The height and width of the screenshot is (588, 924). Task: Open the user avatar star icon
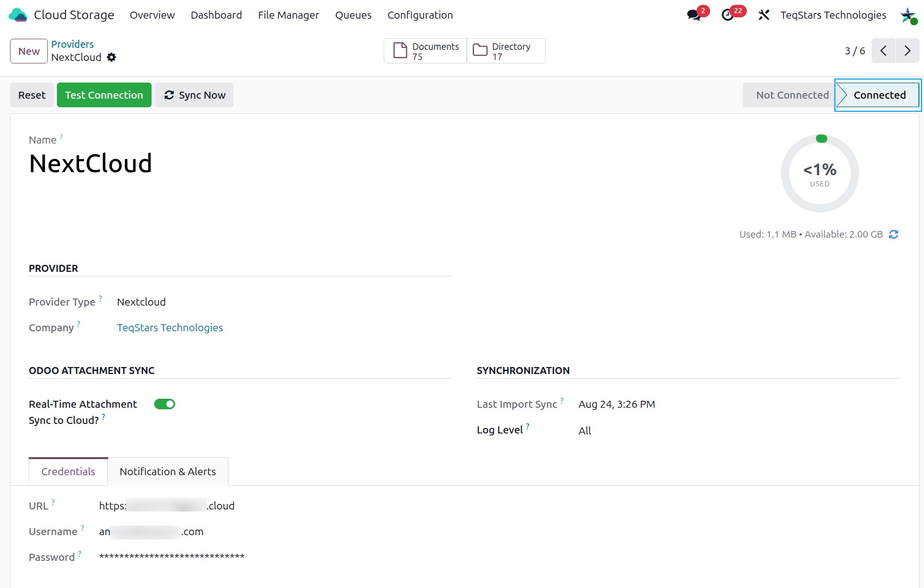pyautogui.click(x=908, y=15)
